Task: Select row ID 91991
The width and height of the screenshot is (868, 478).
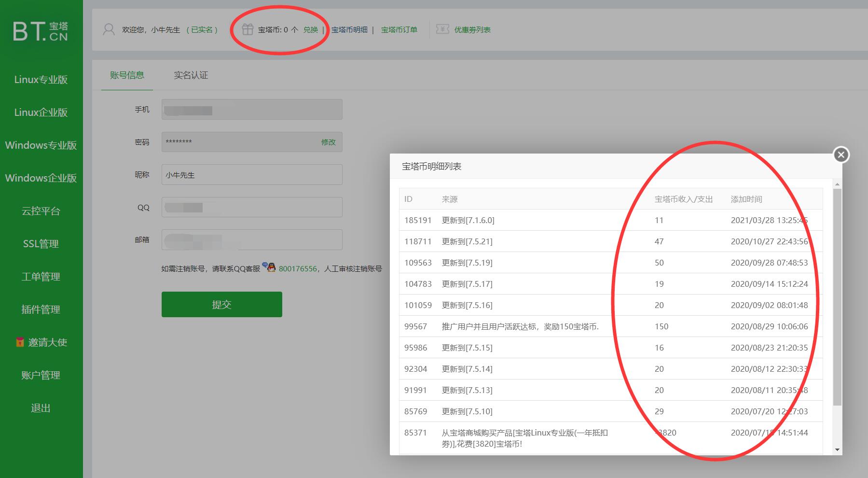Action: [415, 390]
